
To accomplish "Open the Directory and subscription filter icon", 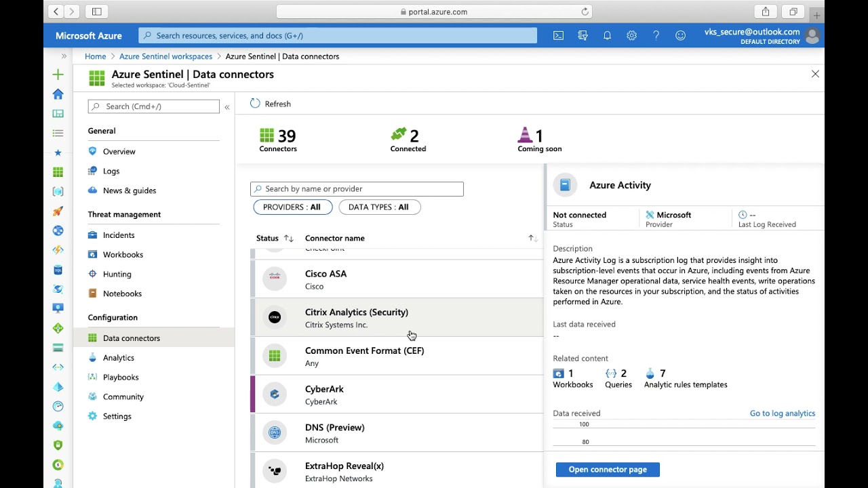I will pyautogui.click(x=583, y=36).
